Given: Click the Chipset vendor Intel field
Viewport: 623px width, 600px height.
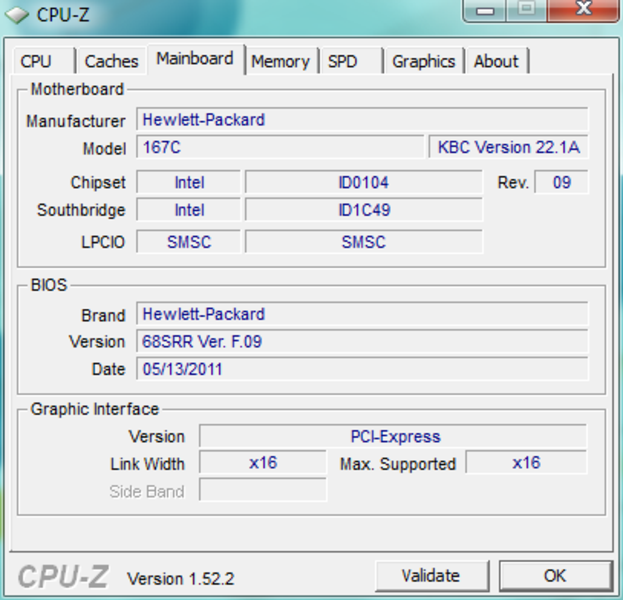Looking at the screenshot, I should (189, 182).
